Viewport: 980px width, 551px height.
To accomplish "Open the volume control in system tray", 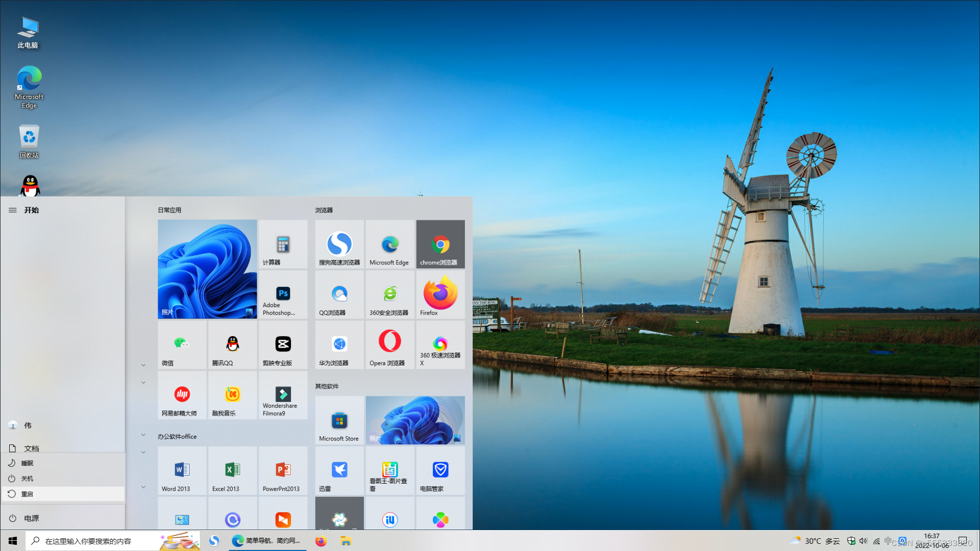I will [x=863, y=541].
